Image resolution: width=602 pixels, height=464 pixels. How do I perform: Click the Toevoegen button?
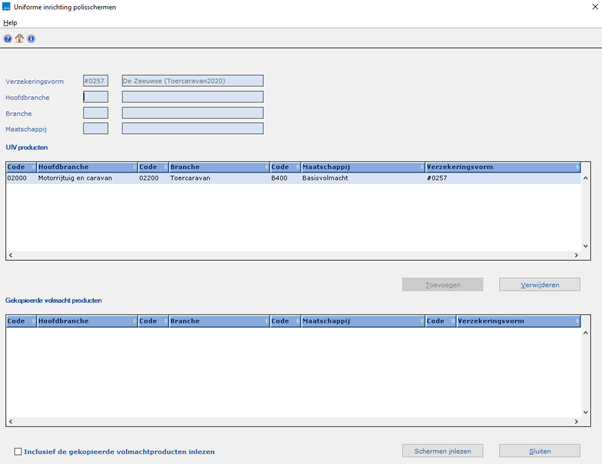pos(442,285)
